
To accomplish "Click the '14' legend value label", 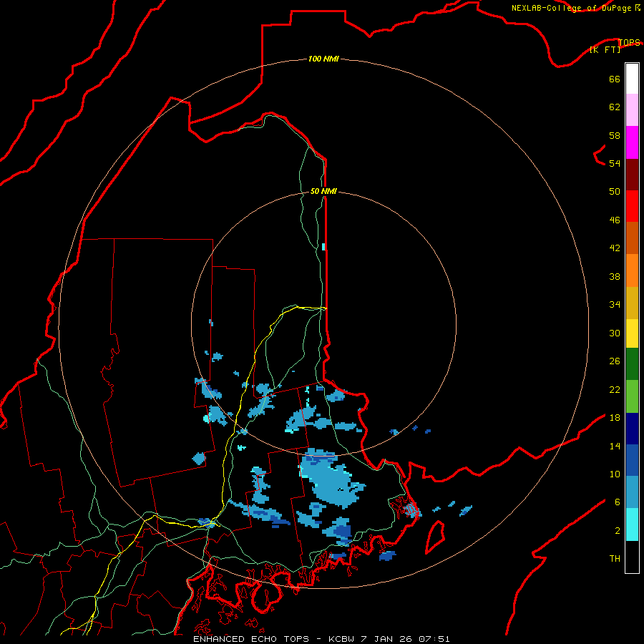I will tap(615, 446).
